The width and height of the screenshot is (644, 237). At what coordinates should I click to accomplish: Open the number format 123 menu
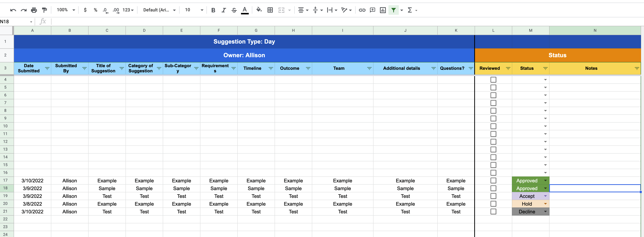[128, 10]
